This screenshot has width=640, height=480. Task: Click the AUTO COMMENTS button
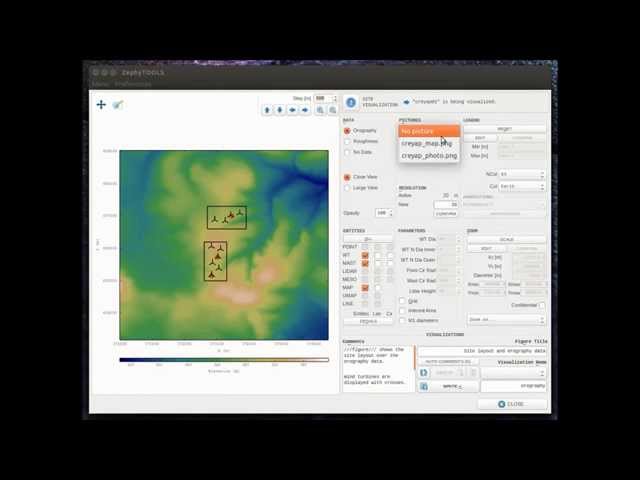(448, 362)
